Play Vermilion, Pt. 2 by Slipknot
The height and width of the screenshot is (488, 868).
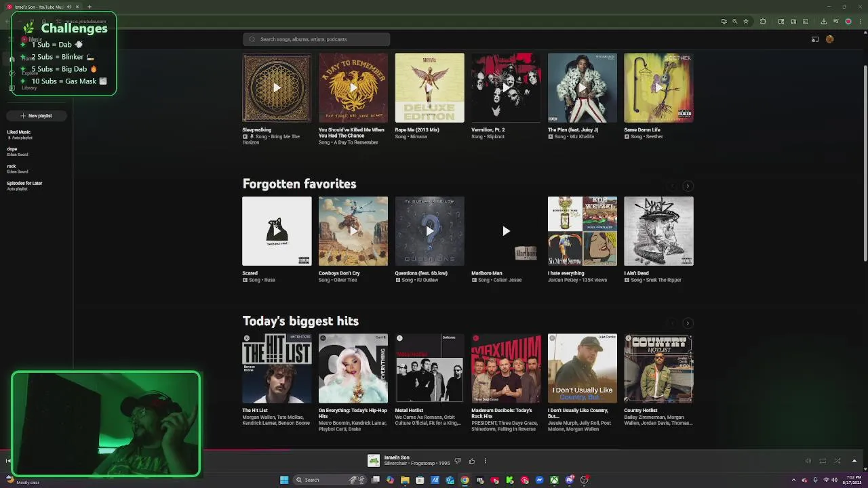506,87
